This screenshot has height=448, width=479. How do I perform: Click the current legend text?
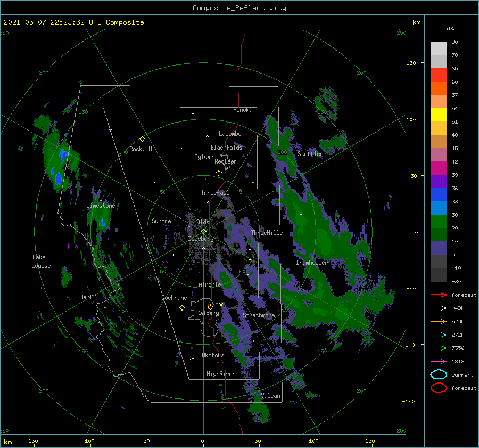462,374
